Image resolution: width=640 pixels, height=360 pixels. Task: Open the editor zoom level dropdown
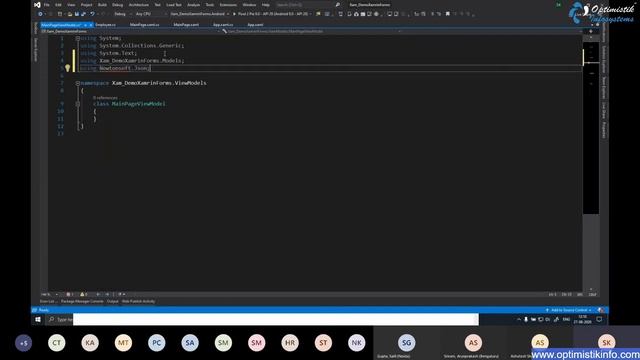coord(49,294)
